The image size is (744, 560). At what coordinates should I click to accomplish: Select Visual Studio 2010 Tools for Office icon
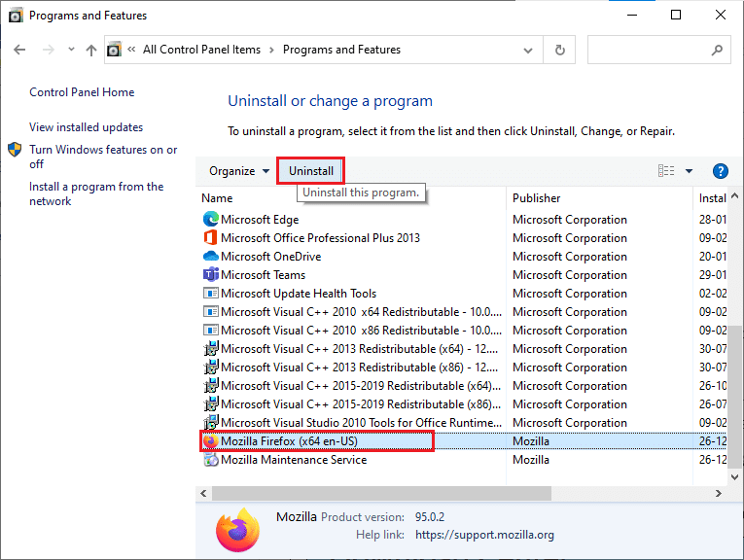211,422
